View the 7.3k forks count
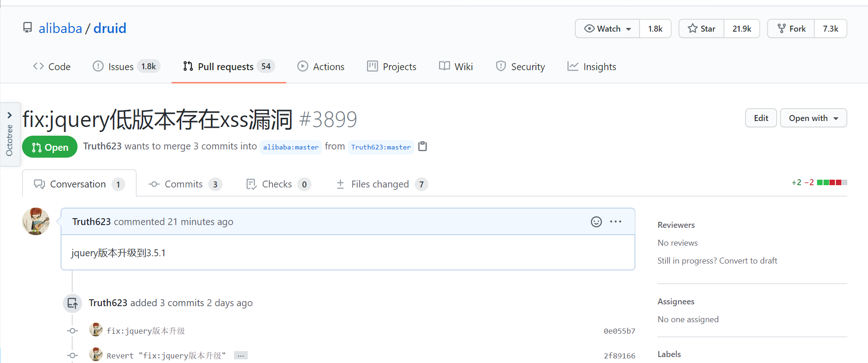Screen dimensions: 868x363 tap(830, 28)
